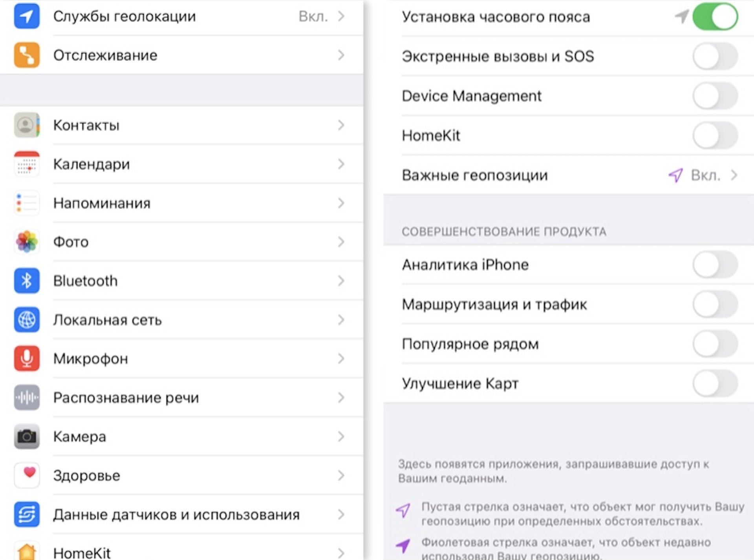This screenshot has height=560, width=754.
Task: Tap the Photos flower icon
Action: click(x=27, y=241)
